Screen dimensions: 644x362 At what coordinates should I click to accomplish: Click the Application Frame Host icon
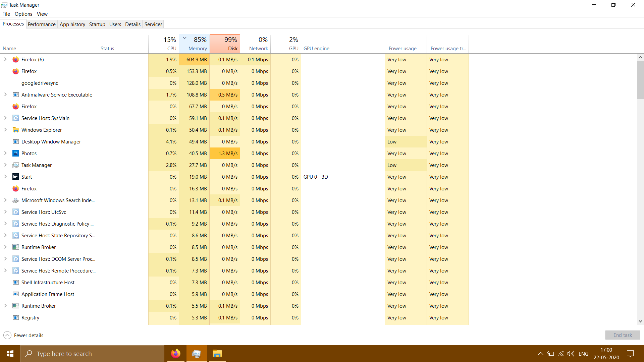(x=15, y=294)
